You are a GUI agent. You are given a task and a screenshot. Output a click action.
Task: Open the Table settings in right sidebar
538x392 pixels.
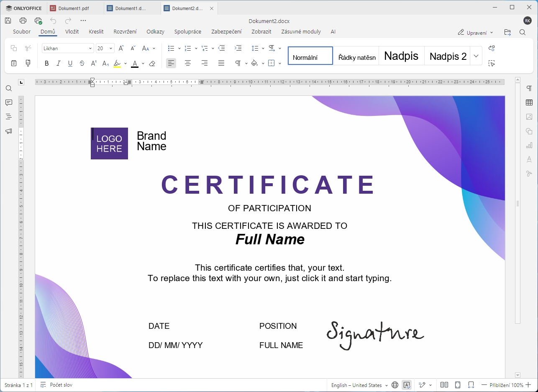pyautogui.click(x=529, y=102)
